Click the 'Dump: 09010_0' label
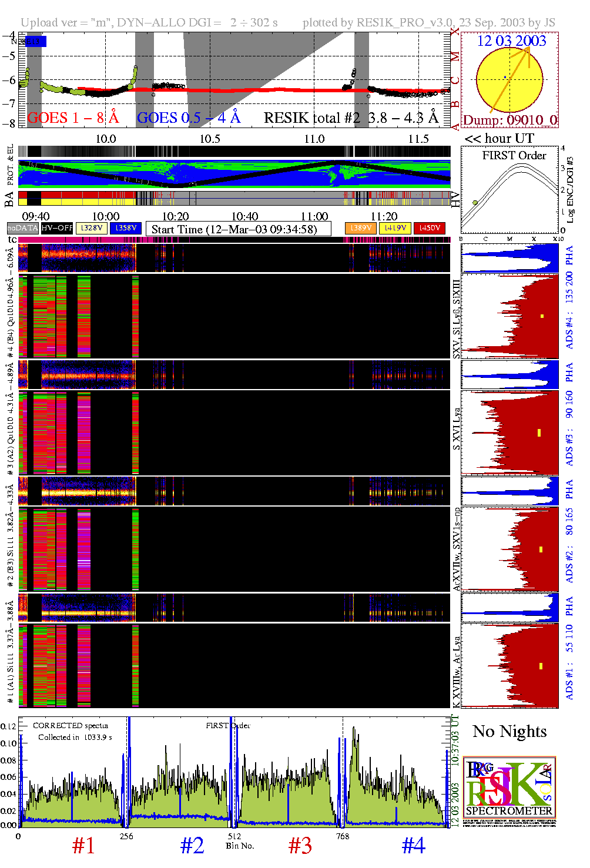The height and width of the screenshot is (868, 590). tap(509, 120)
